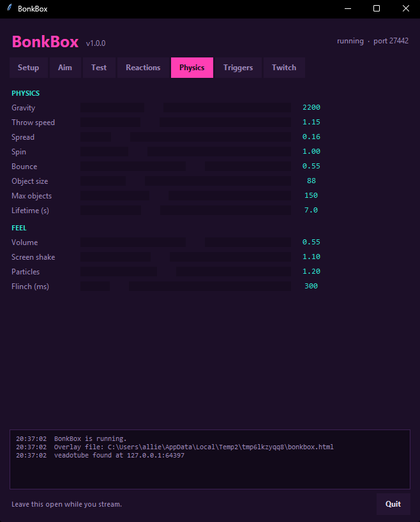Viewport: 420px width, 522px height.
Task: Click the Max objects label
Action: (x=32, y=196)
